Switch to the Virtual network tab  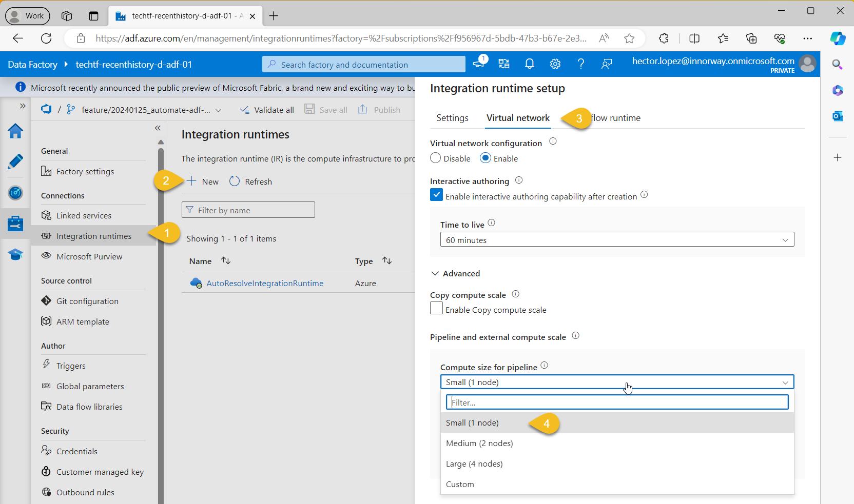tap(518, 118)
